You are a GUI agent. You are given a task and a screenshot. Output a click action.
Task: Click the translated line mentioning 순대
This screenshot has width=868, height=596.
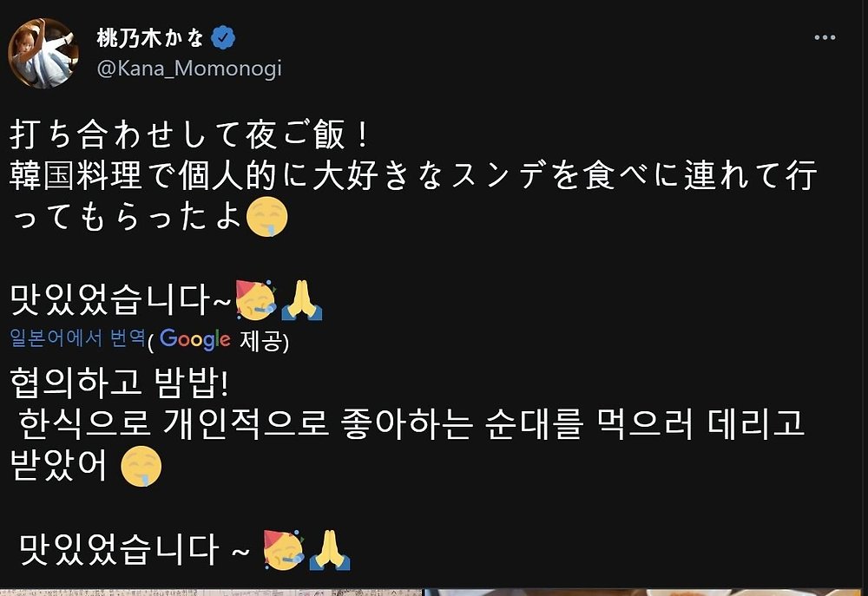click(411, 424)
